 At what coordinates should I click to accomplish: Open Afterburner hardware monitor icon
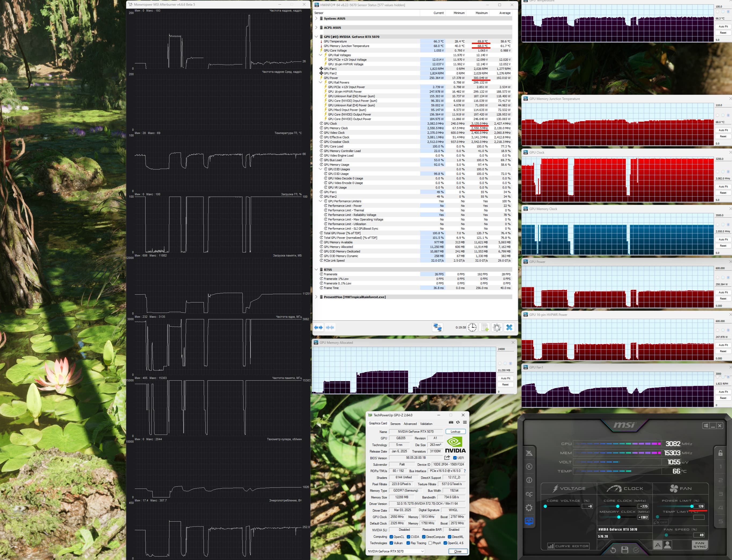(x=529, y=521)
